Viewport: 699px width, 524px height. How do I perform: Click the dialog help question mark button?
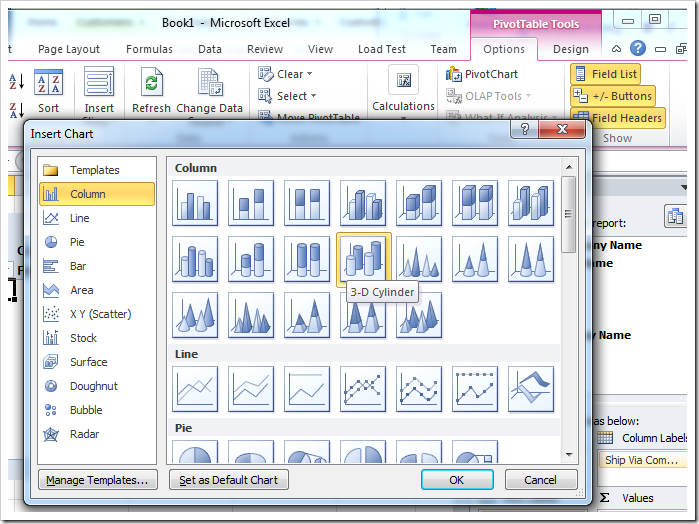(x=525, y=129)
